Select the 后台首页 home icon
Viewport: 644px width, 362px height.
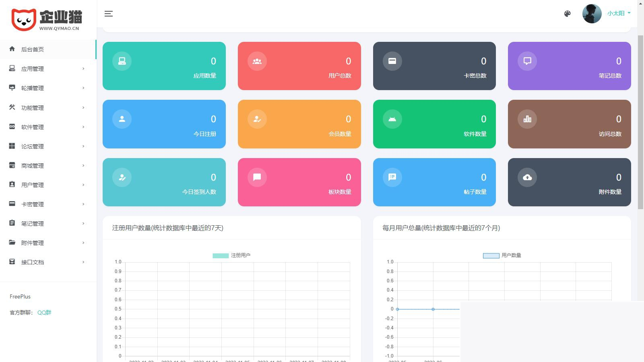click(12, 49)
